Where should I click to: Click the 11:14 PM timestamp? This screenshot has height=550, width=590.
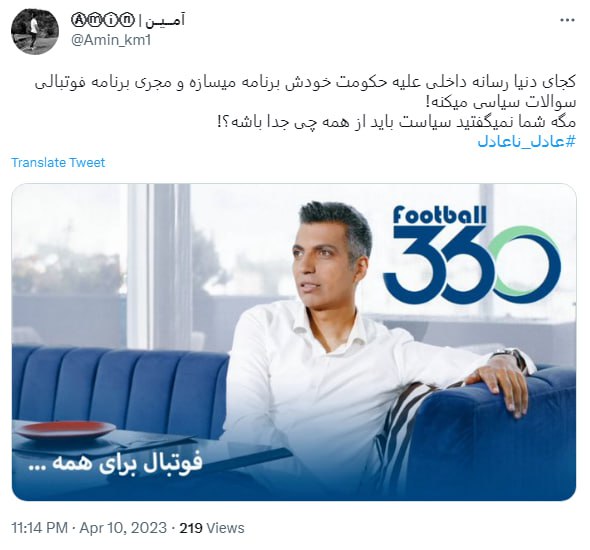pos(40,528)
